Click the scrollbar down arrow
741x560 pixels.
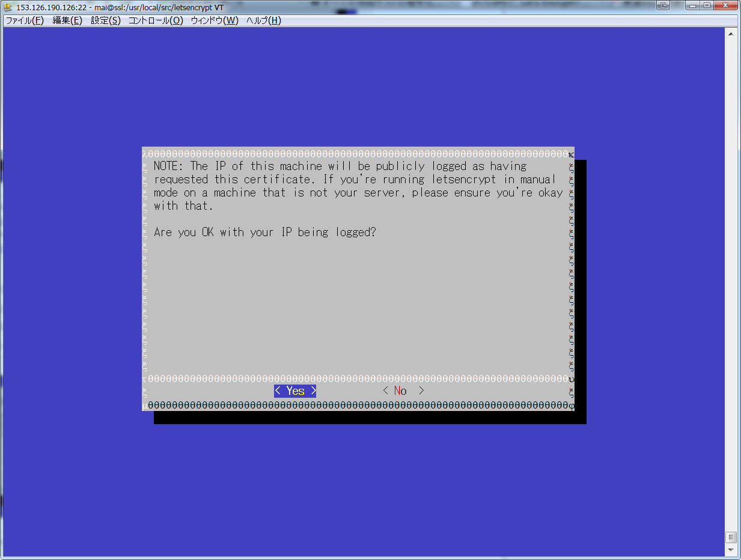(x=731, y=550)
